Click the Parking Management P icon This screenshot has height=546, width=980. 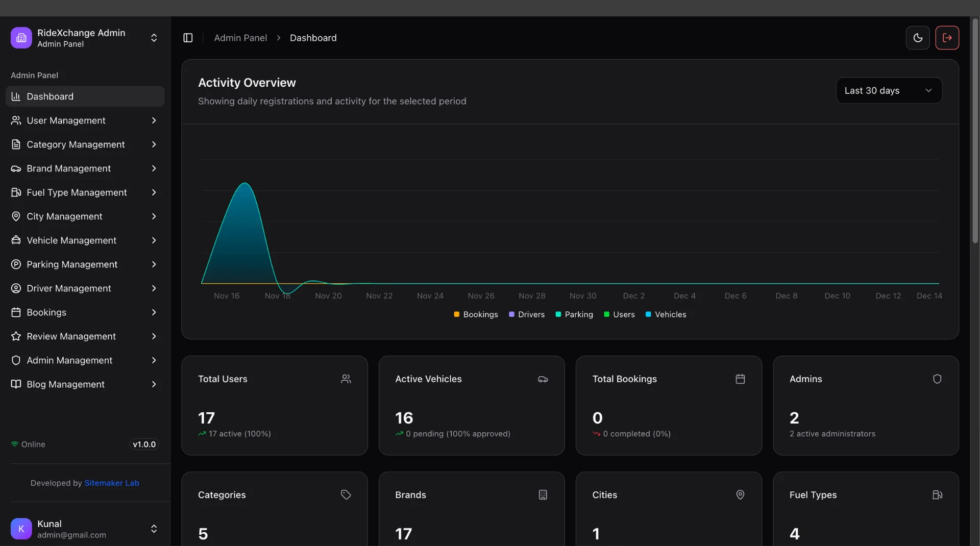pos(16,264)
